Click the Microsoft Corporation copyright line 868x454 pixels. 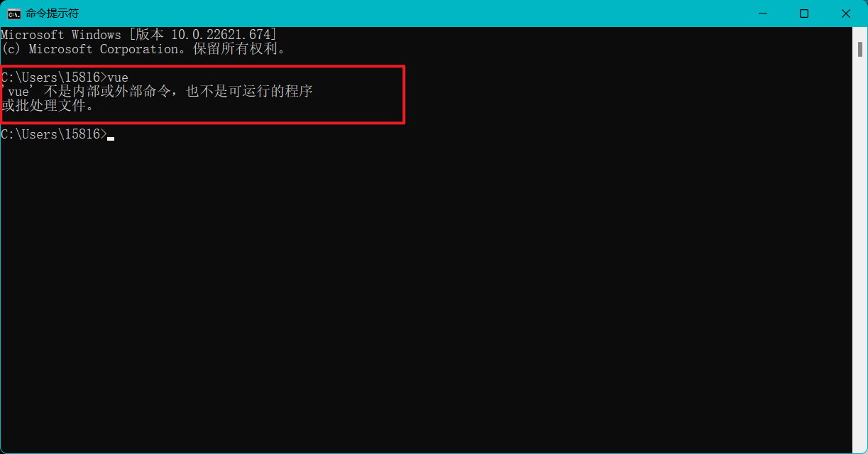tap(143, 49)
